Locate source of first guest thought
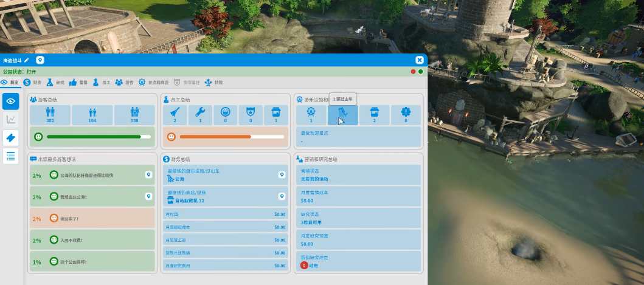 coord(148,175)
